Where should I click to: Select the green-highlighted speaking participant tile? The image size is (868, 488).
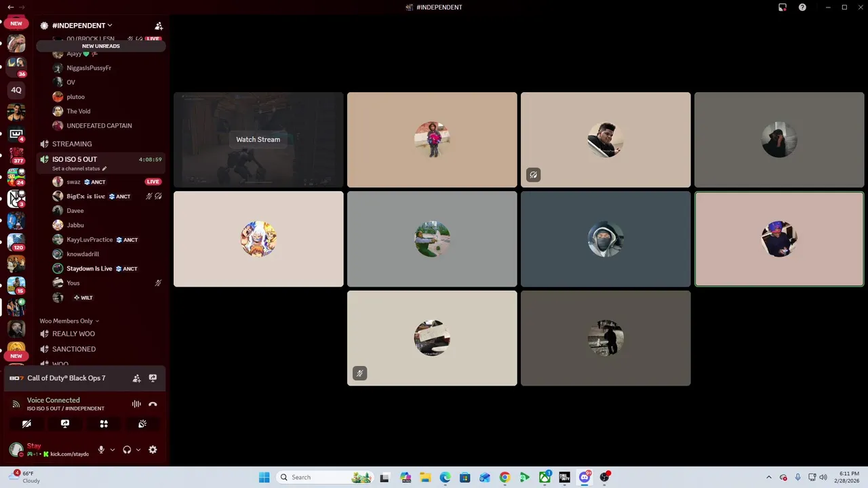[x=779, y=239]
